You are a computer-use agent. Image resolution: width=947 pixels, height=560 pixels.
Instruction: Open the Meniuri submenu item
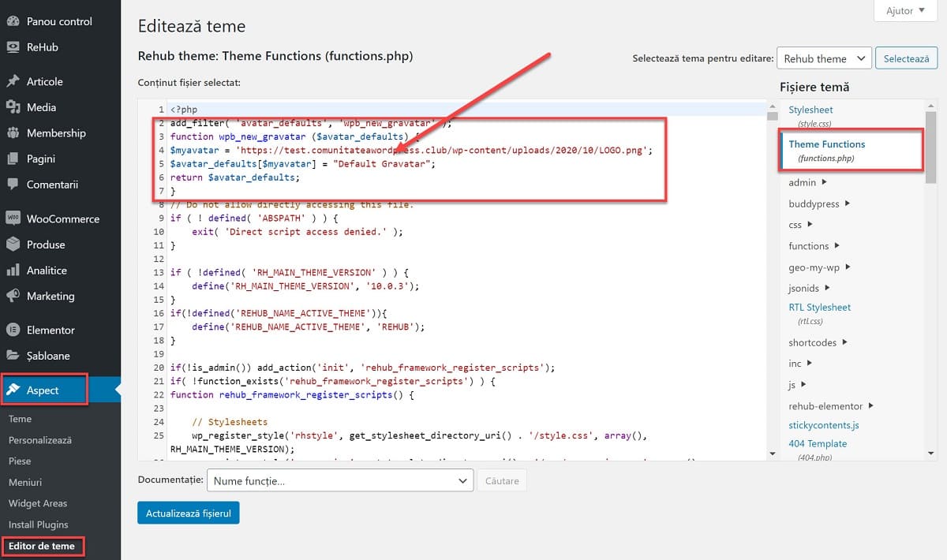click(x=25, y=482)
